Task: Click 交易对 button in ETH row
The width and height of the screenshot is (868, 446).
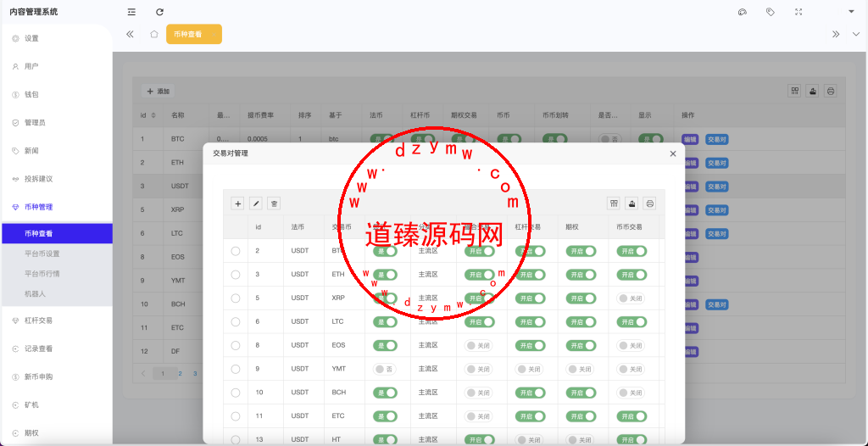Action: [717, 163]
